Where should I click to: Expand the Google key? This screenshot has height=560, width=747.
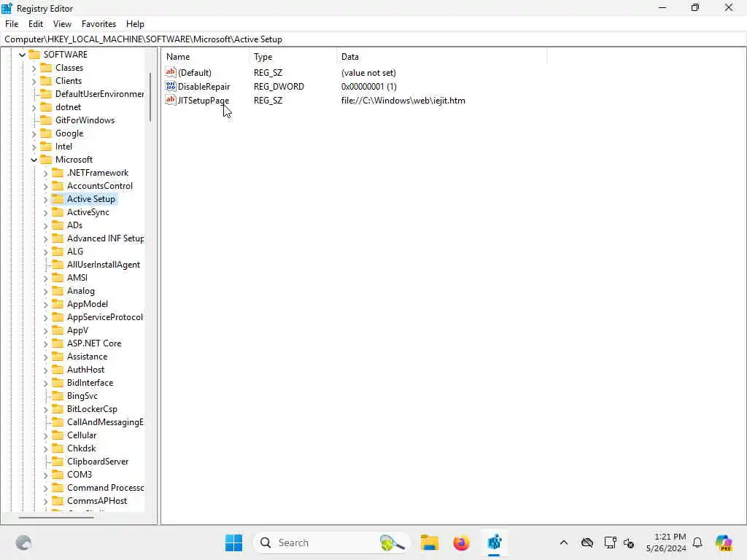pos(34,134)
